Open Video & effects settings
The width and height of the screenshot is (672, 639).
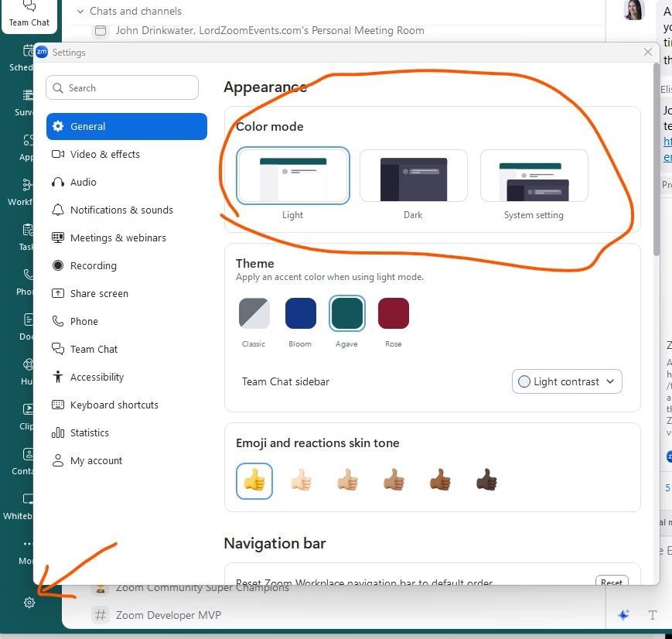pos(126,155)
